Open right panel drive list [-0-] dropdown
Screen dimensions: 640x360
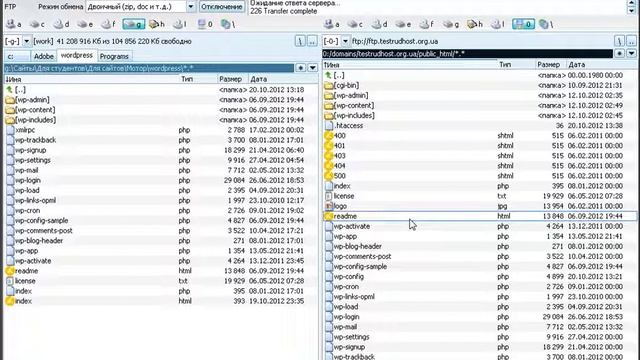345,41
